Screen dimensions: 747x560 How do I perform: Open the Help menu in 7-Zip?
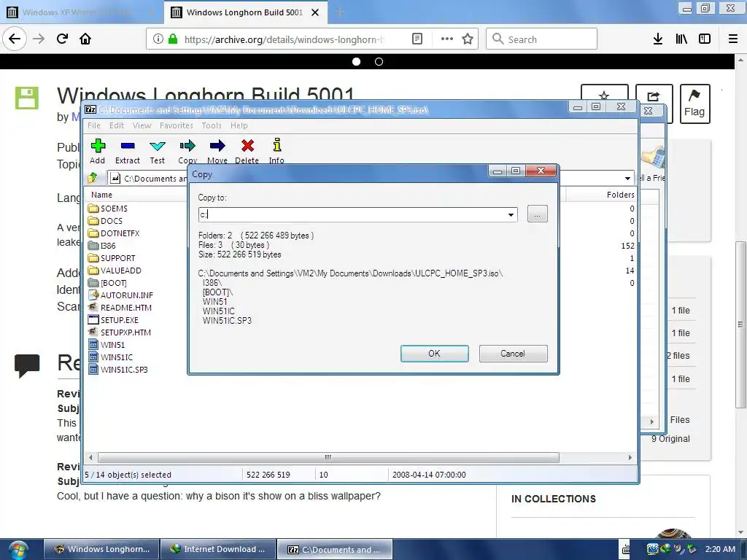239,125
